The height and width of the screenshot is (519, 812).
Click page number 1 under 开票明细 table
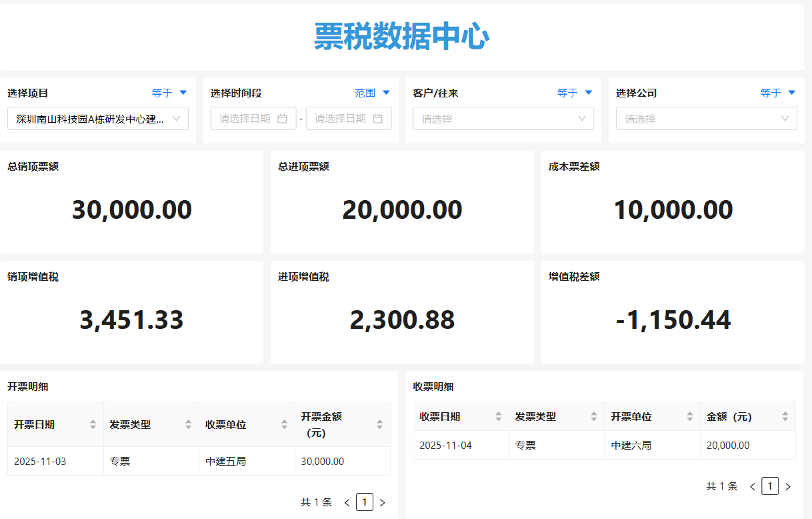pos(364,502)
